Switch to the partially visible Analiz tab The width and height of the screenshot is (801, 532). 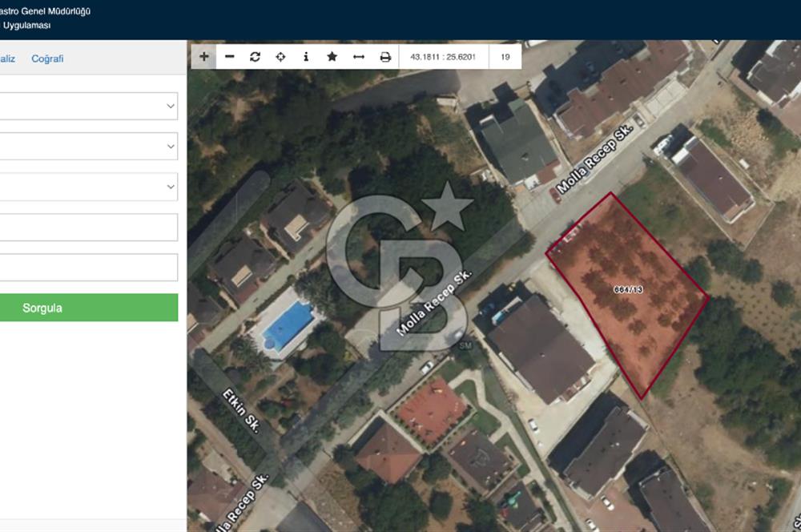click(7, 58)
